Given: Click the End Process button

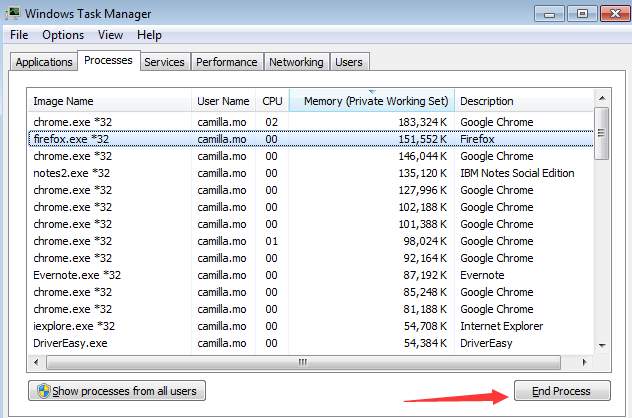Looking at the screenshot, I should coord(562,391).
